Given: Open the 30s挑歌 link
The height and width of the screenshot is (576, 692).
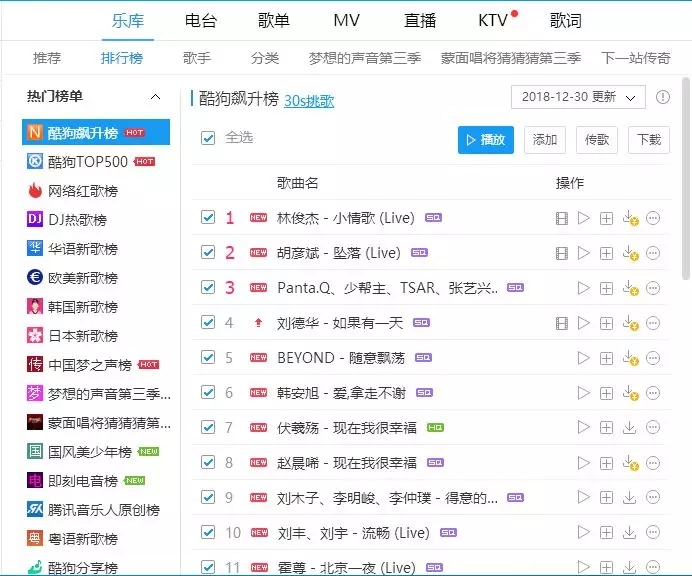Looking at the screenshot, I should [x=309, y=101].
